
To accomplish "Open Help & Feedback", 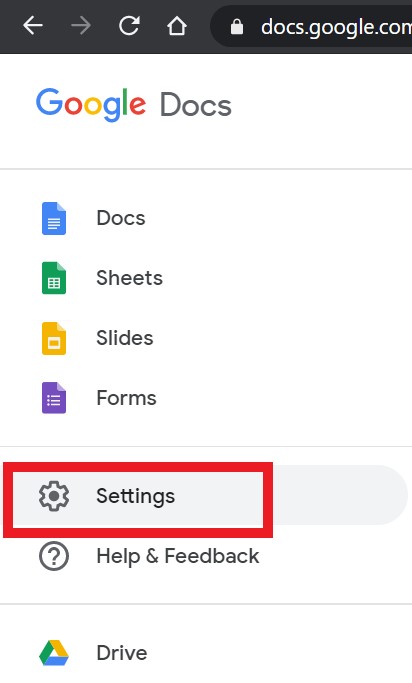I will coord(178,556).
